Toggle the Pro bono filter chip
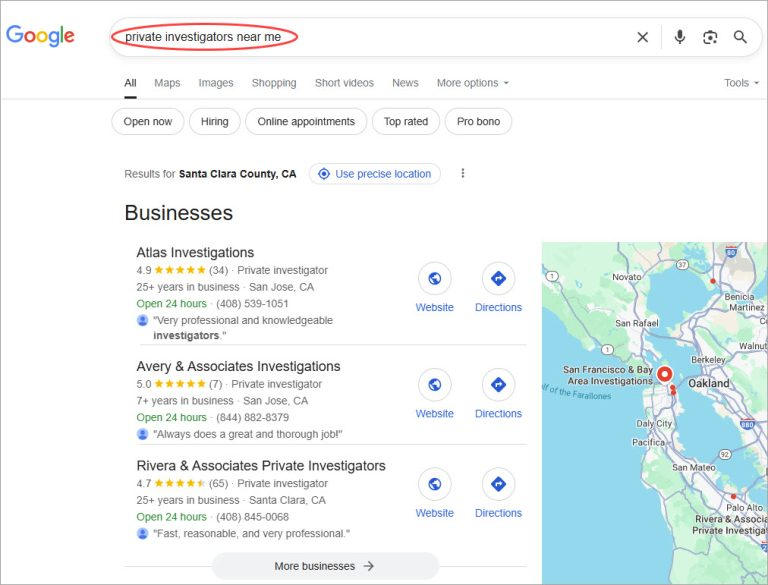This screenshot has width=768, height=585. (478, 122)
